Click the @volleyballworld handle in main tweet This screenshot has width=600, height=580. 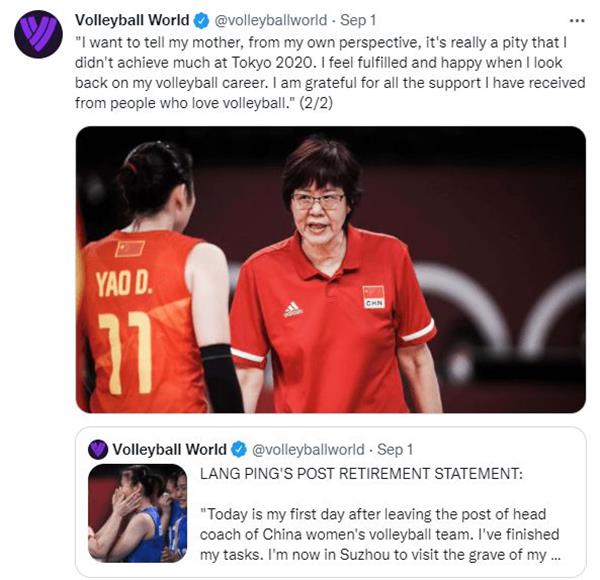pyautogui.click(x=271, y=20)
